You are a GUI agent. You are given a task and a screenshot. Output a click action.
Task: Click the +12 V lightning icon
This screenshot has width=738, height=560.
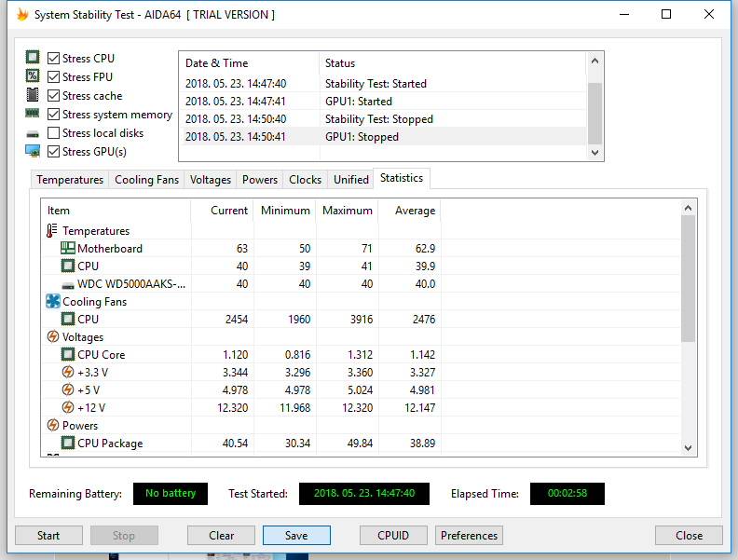click(68, 407)
